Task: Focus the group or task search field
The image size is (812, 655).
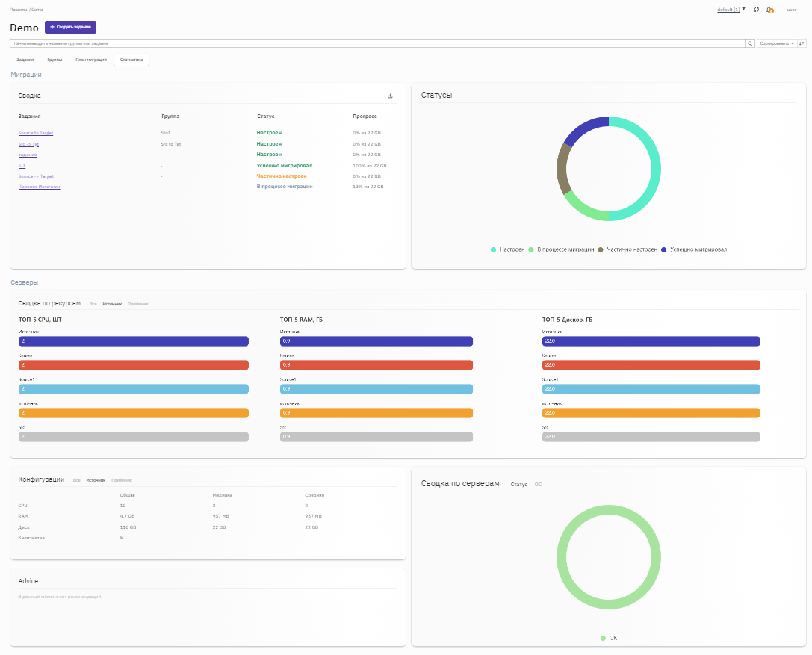Action: [377, 44]
